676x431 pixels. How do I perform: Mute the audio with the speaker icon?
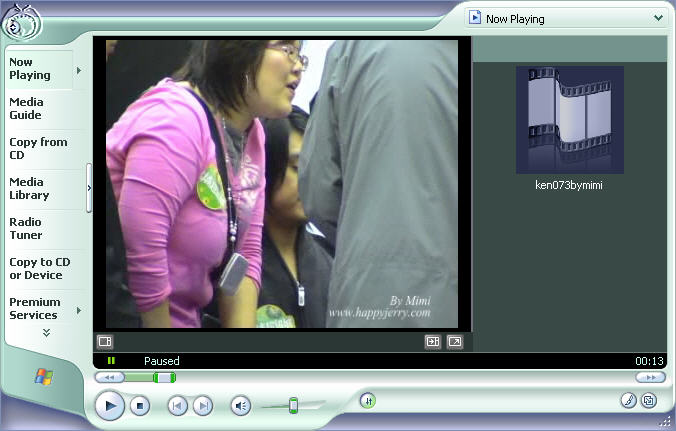pos(241,406)
